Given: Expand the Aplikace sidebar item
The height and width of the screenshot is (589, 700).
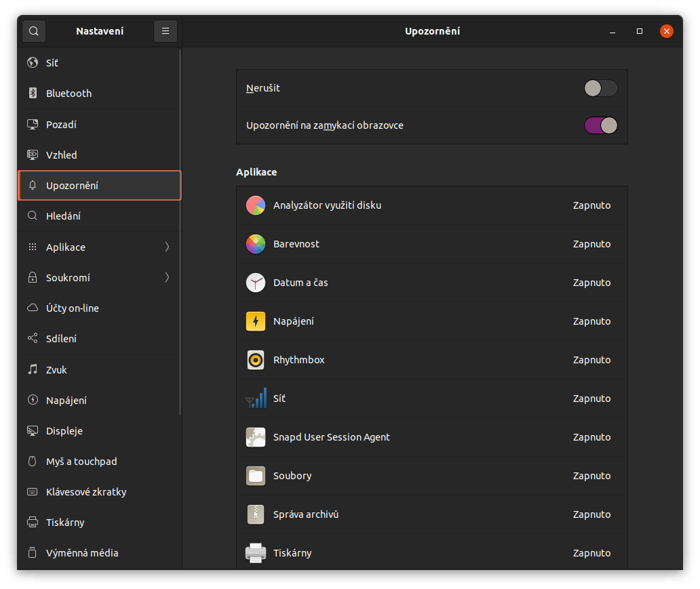Looking at the screenshot, I should pyautogui.click(x=99, y=247).
